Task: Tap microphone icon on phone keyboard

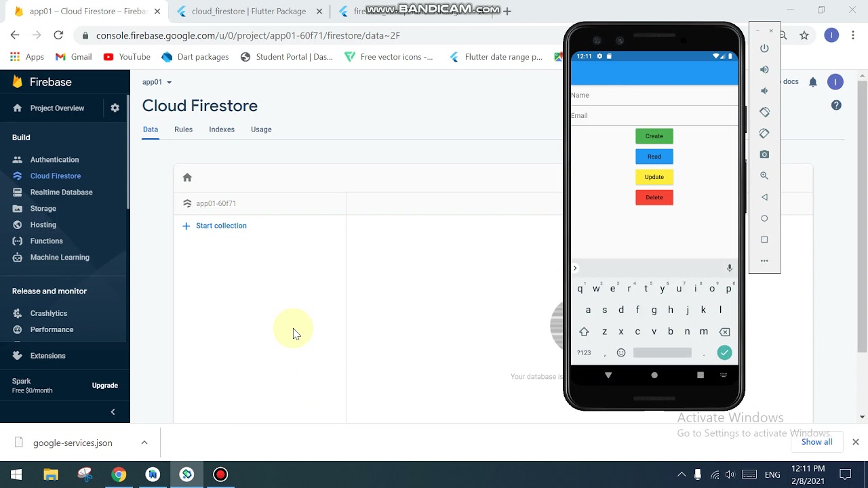Action: point(730,268)
